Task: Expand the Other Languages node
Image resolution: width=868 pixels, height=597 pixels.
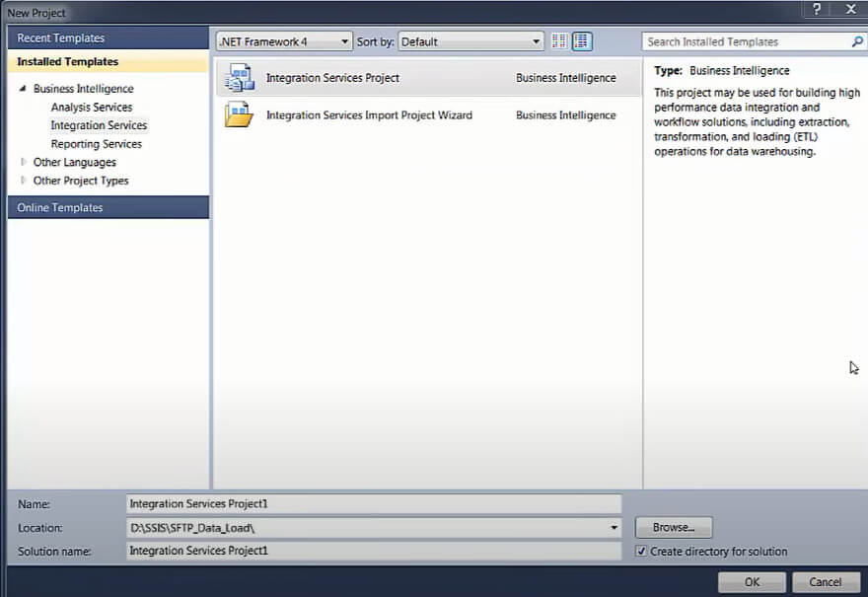Action: 23,162
